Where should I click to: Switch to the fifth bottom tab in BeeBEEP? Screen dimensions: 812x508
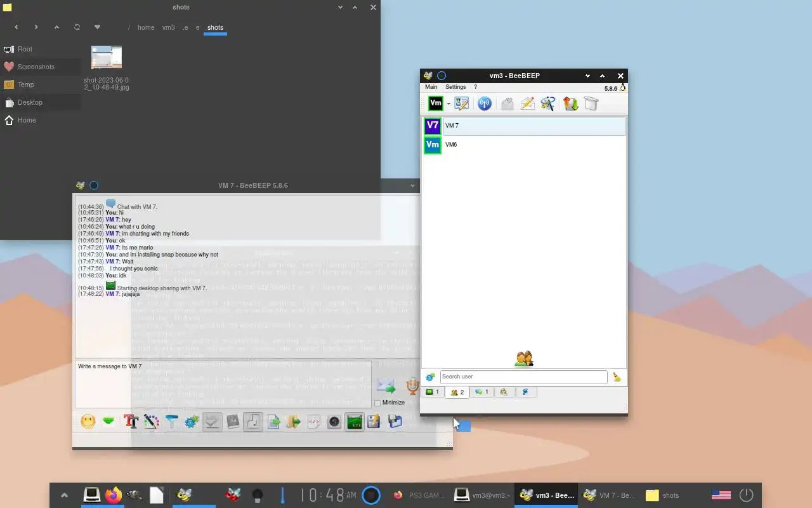[525, 392]
